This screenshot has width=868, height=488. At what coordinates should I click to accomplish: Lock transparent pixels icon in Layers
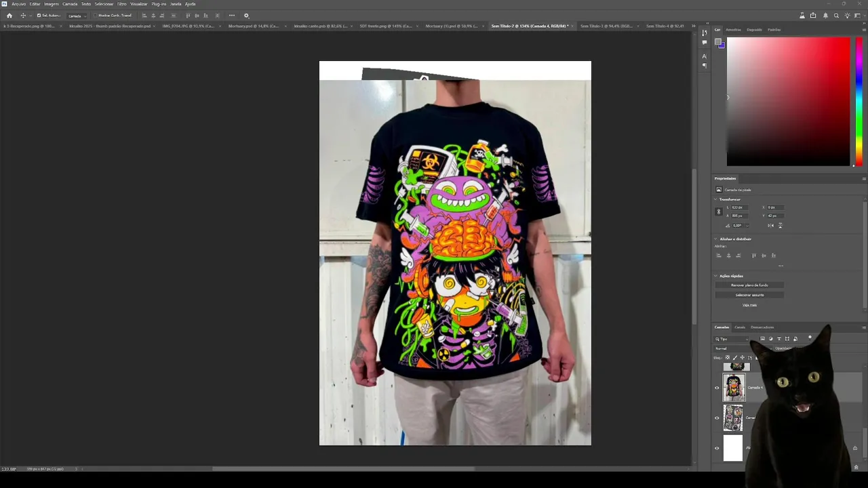click(728, 357)
